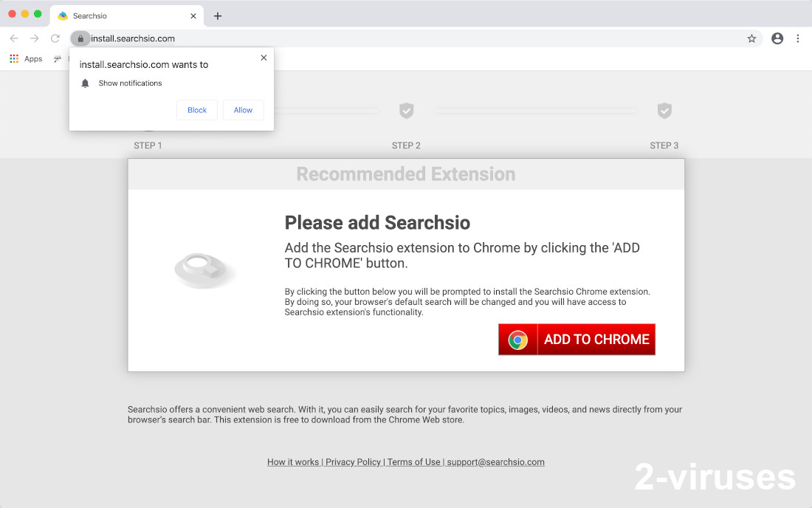
Task: Open the Chrome profile icon
Action: pos(777,38)
